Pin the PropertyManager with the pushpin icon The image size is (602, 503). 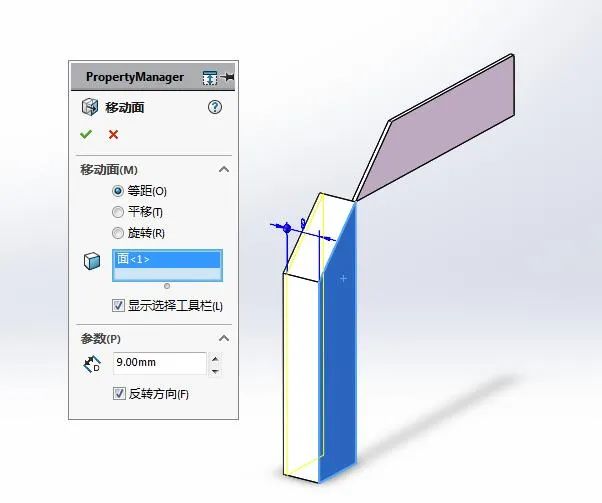click(x=228, y=77)
